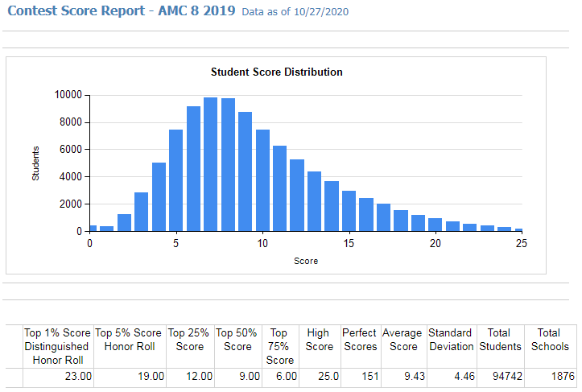Click the 6000 y-axis label

pos(71,149)
